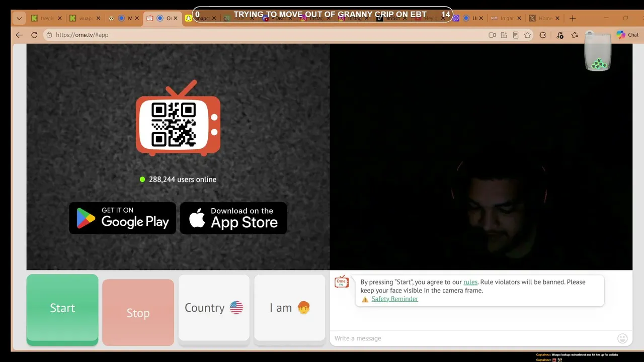Open the rules link
644x362 pixels.
pyautogui.click(x=470, y=282)
